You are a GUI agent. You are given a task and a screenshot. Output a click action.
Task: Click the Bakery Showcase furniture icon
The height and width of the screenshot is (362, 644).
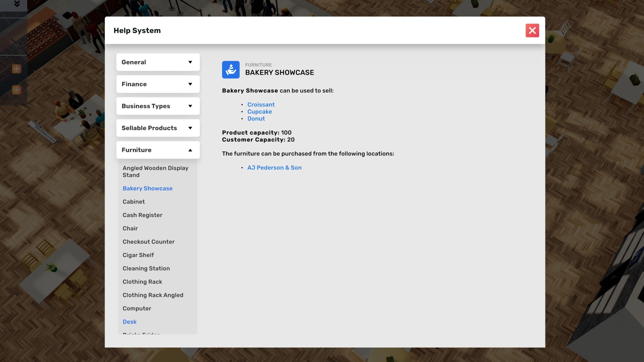point(231,70)
